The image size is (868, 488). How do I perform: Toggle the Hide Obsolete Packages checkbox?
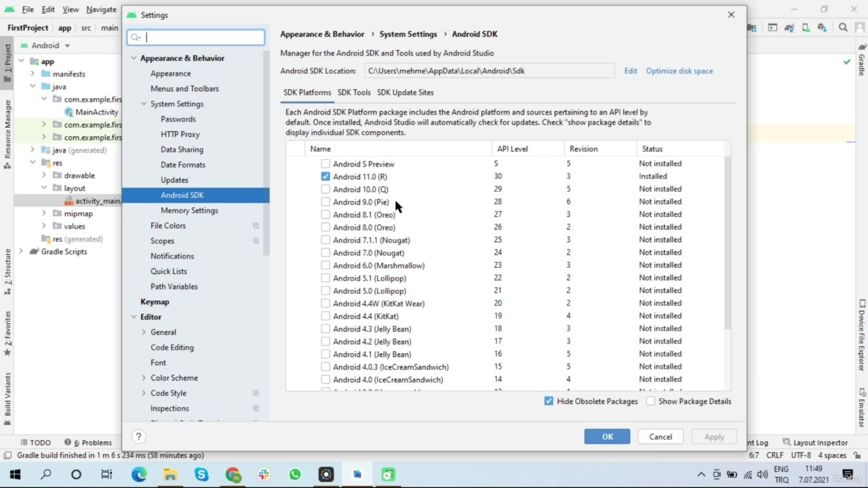[549, 401]
